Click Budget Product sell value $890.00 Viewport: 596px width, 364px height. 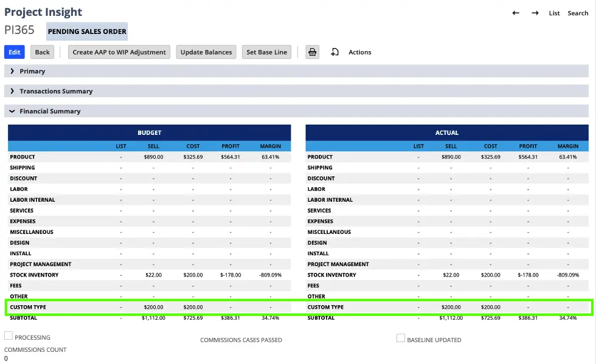coord(153,157)
